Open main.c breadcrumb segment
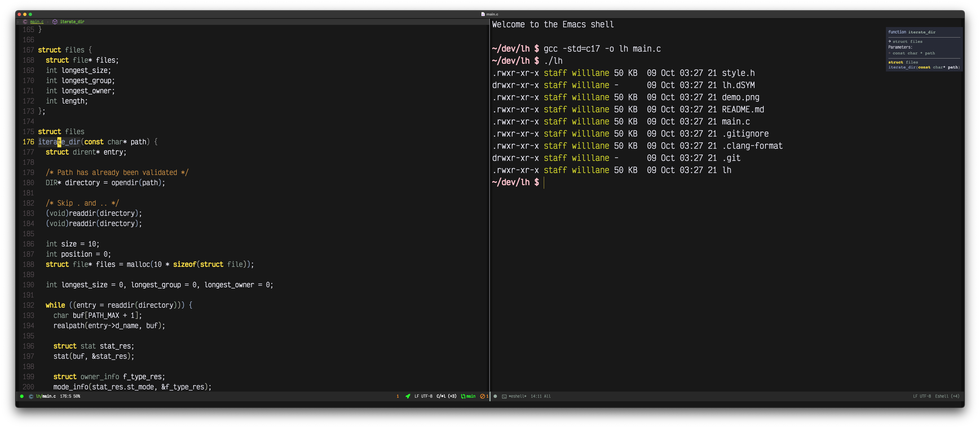This screenshot has height=428, width=980. [37, 22]
